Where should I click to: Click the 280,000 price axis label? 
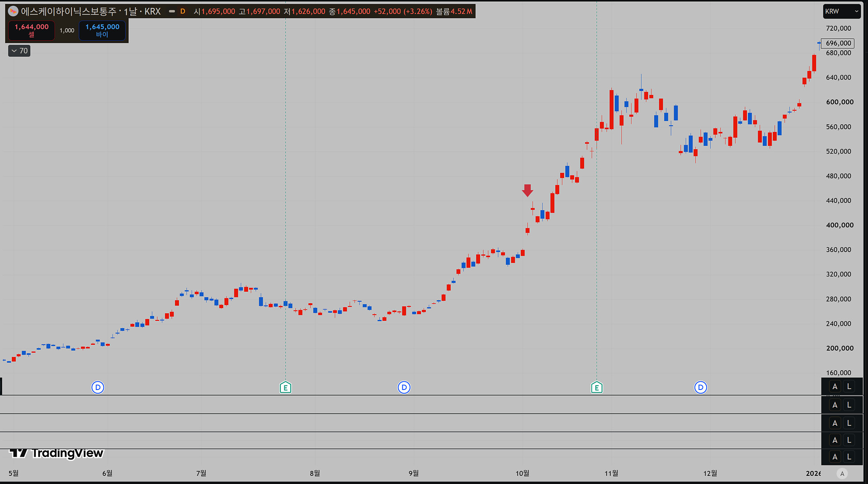[x=839, y=299]
